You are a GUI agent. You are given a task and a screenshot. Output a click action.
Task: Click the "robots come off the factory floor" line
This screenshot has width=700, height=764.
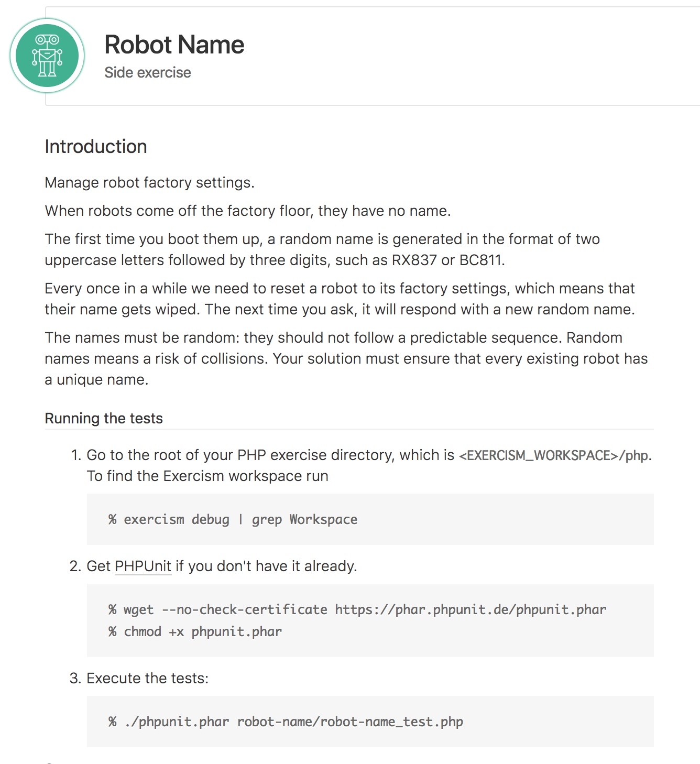[x=247, y=211]
